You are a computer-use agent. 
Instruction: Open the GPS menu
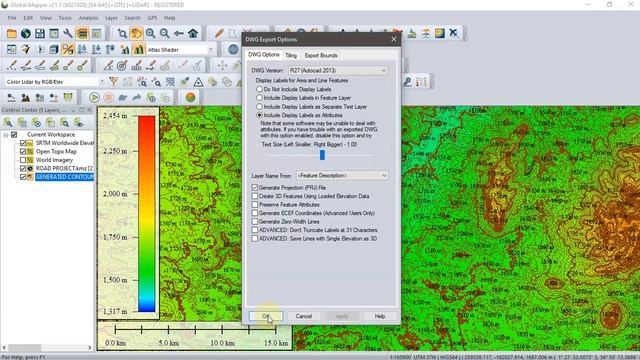tap(152, 18)
